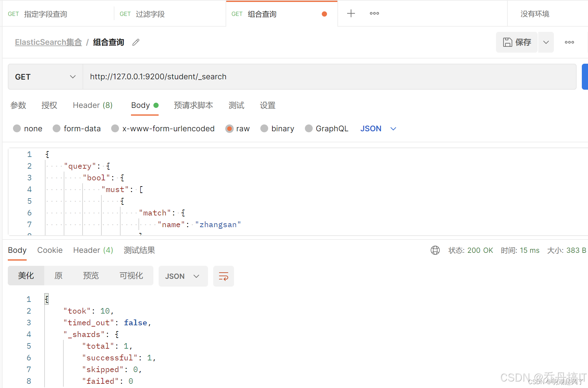The width and height of the screenshot is (588, 388).
Task: Open the three-dots menu next to 保存
Action: point(569,42)
